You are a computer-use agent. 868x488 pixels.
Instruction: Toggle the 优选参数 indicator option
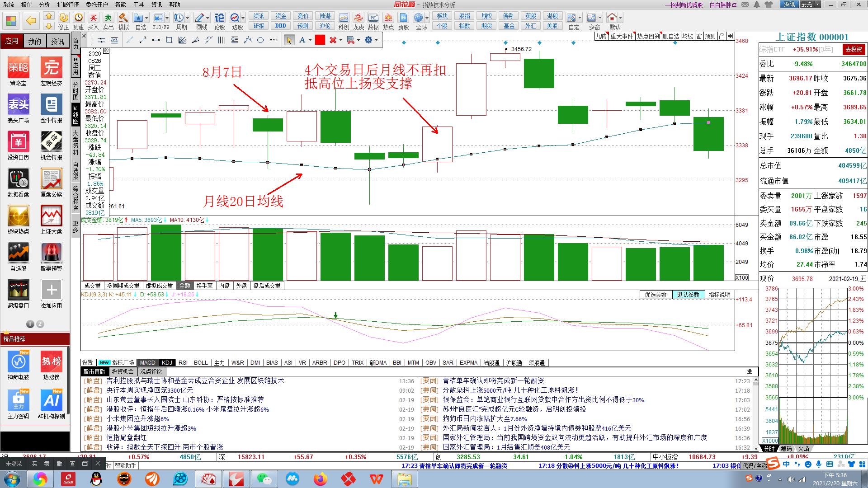(656, 295)
